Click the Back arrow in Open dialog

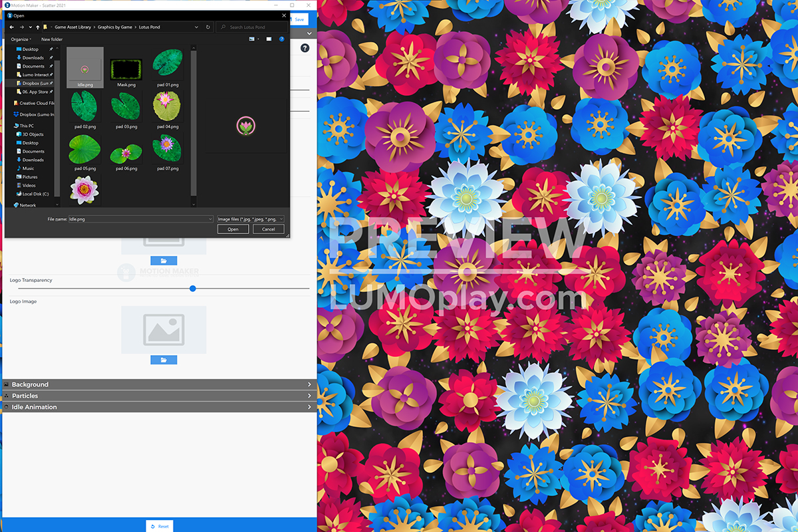(x=11, y=27)
